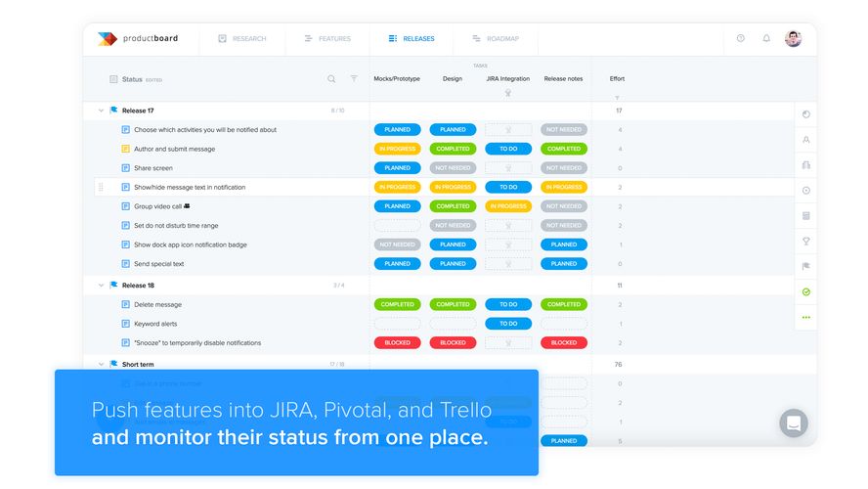This screenshot has width=868, height=489.
Task: Collapse the Release 17 group
Action: (x=101, y=111)
